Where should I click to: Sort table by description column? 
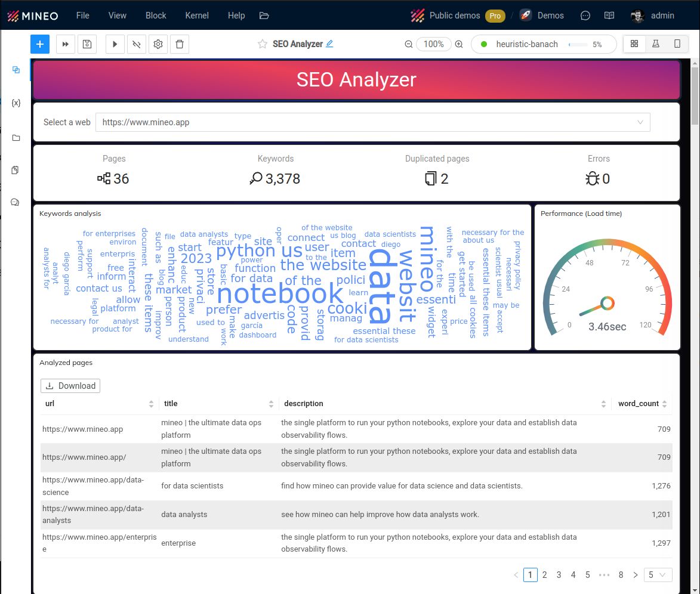point(603,404)
